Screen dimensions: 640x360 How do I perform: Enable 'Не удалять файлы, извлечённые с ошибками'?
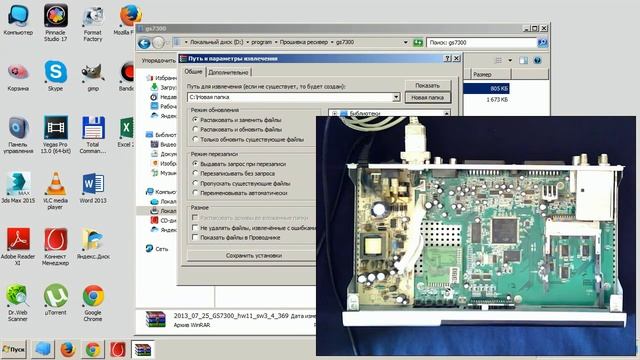click(195, 228)
